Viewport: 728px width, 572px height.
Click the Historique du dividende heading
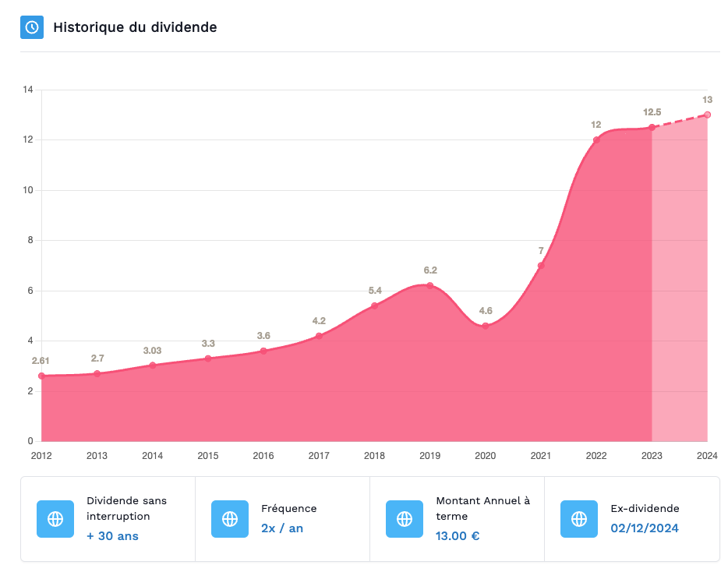pyautogui.click(x=135, y=27)
